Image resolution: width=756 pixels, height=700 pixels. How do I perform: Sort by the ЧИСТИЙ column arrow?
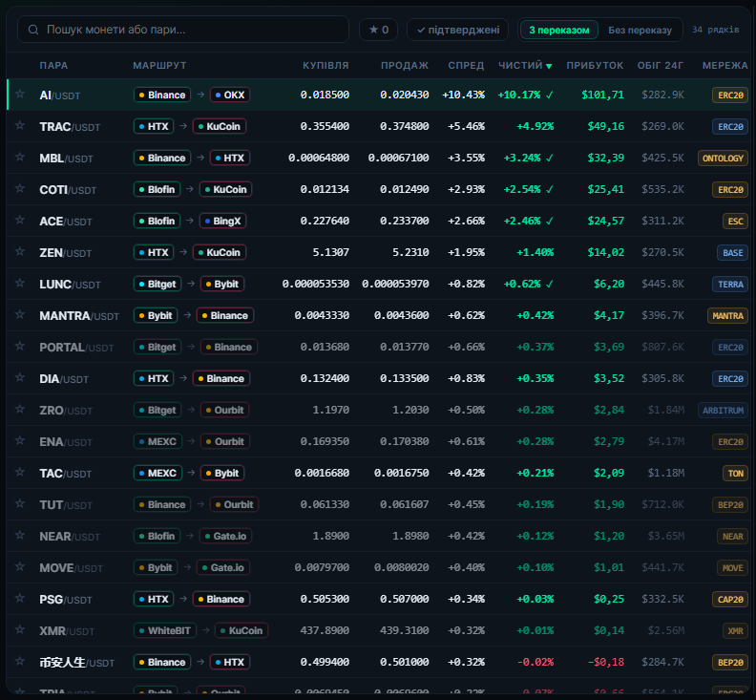(x=549, y=66)
